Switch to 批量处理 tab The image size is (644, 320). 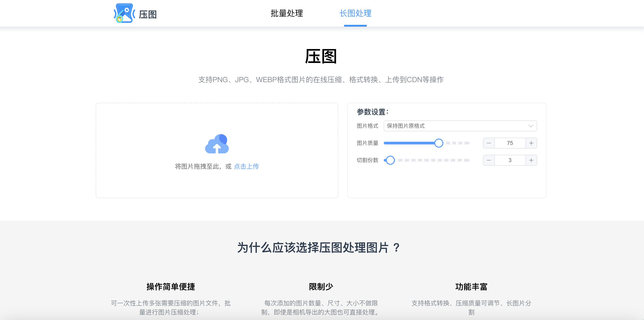pos(287,13)
